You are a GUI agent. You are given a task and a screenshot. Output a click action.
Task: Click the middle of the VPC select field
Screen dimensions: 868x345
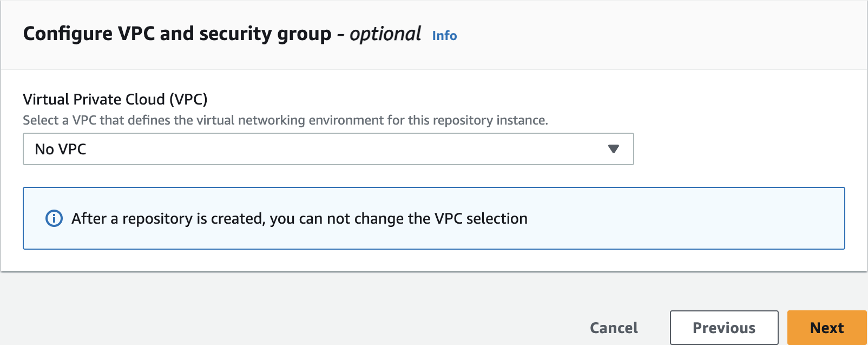click(328, 149)
